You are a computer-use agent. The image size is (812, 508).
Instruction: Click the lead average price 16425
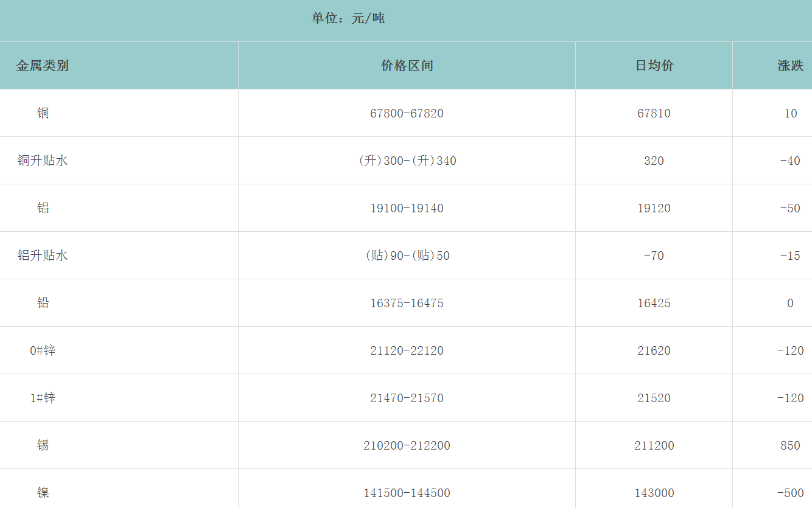coord(654,303)
